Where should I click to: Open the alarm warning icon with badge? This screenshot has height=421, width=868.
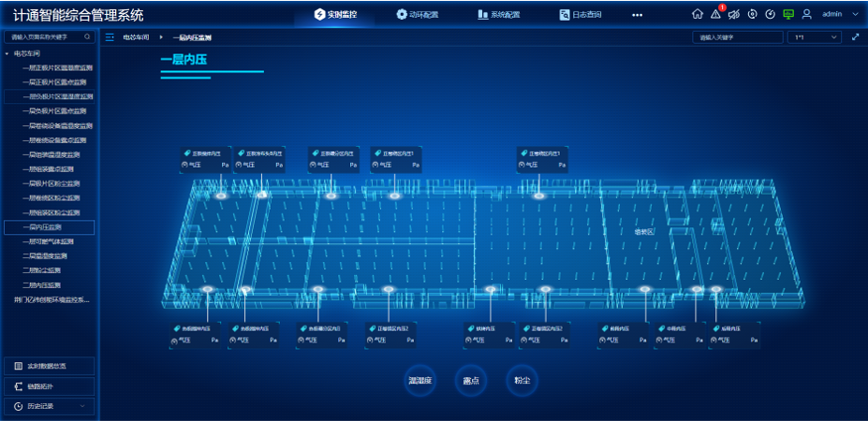click(x=716, y=14)
